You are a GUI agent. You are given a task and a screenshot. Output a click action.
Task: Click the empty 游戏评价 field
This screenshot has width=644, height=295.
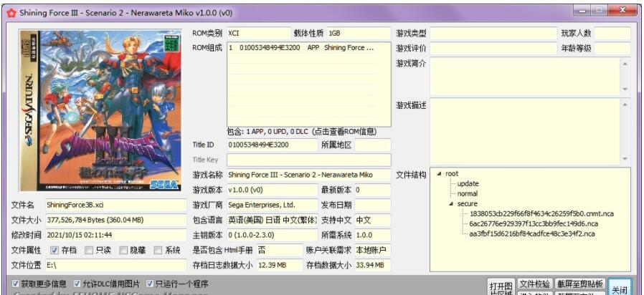493,49
